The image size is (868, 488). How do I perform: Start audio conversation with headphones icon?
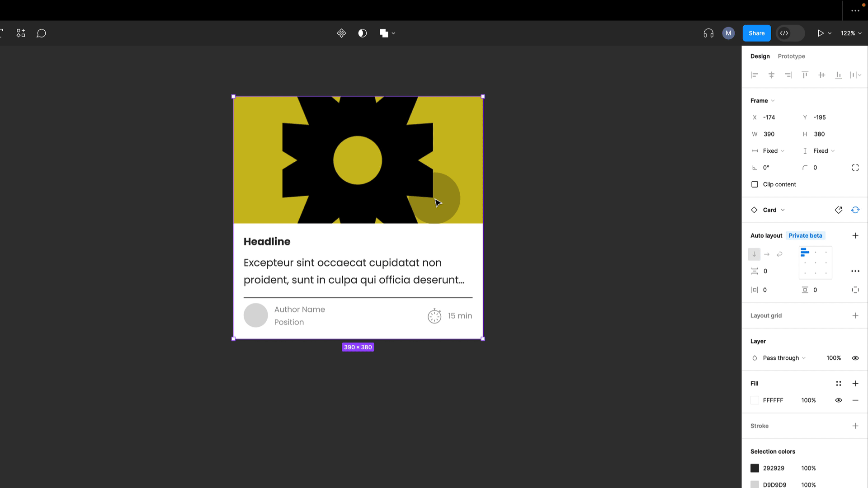(x=708, y=33)
